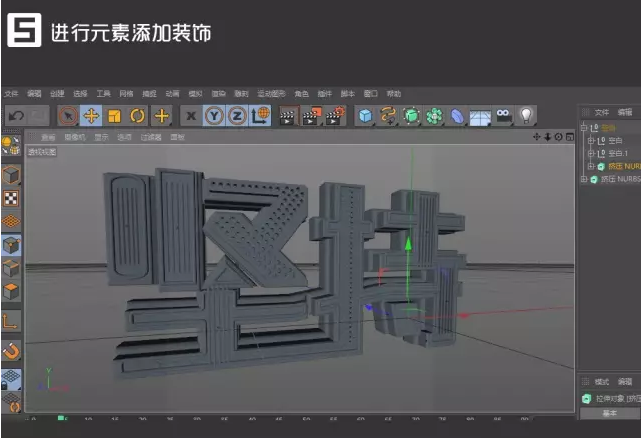Open the viewport 摄像机 menu
Screen dimensions: 641x438
75,137
